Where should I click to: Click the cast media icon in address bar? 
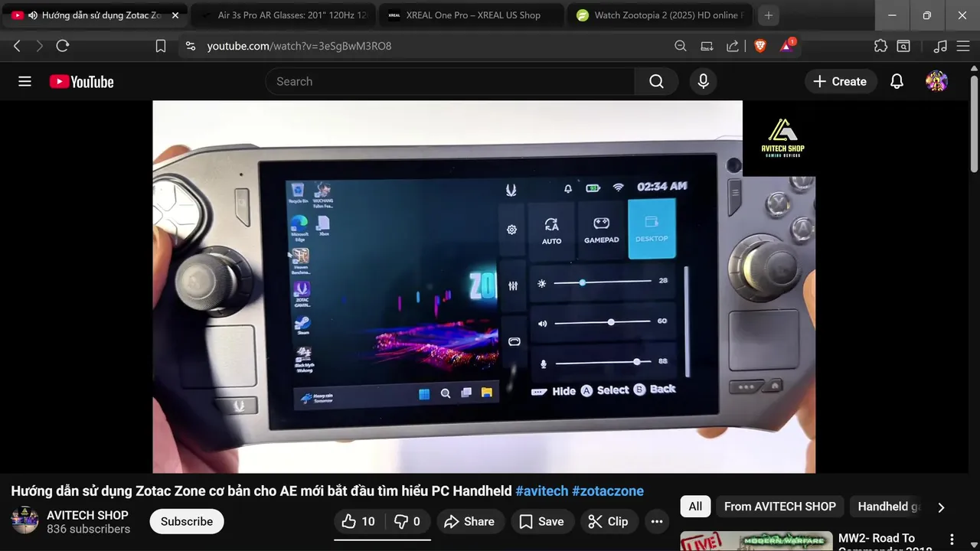point(707,46)
